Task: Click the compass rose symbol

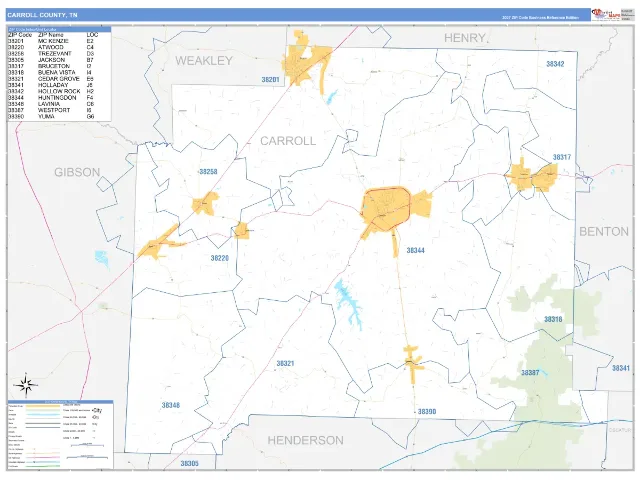Action: pyautogui.click(x=26, y=385)
